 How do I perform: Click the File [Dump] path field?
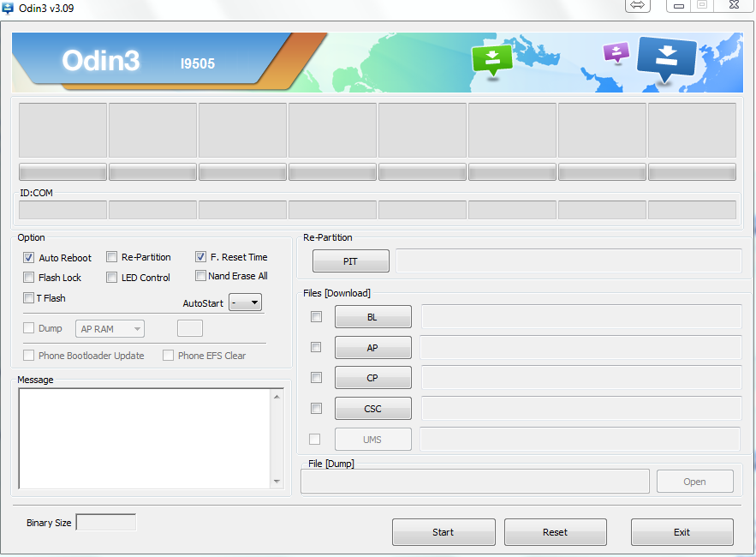[x=475, y=482]
